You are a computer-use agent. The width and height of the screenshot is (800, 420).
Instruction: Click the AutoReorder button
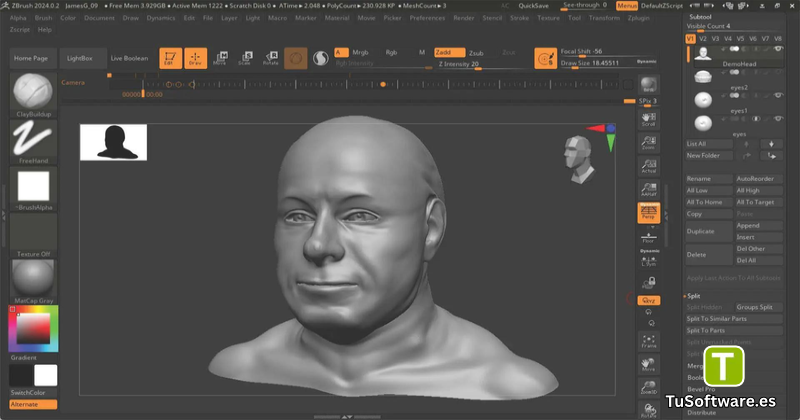pyautogui.click(x=759, y=179)
